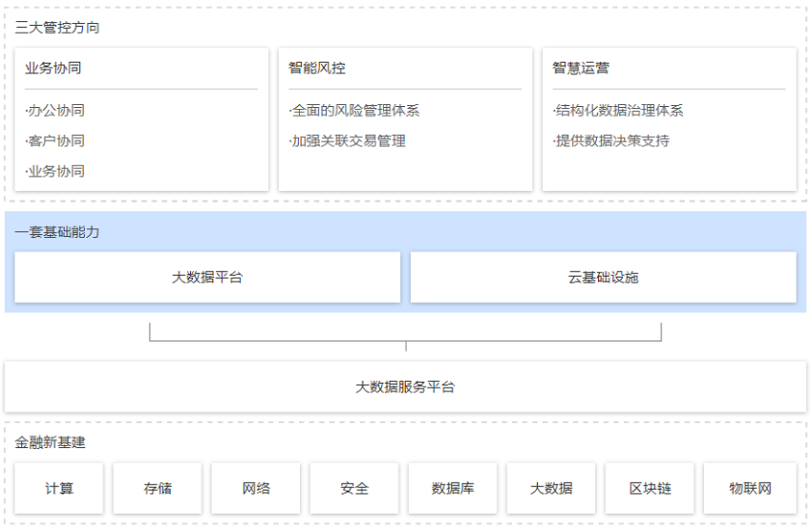The width and height of the screenshot is (812, 532).
Task: Select the 客户协同 bullet item
Action: pyautogui.click(x=54, y=140)
